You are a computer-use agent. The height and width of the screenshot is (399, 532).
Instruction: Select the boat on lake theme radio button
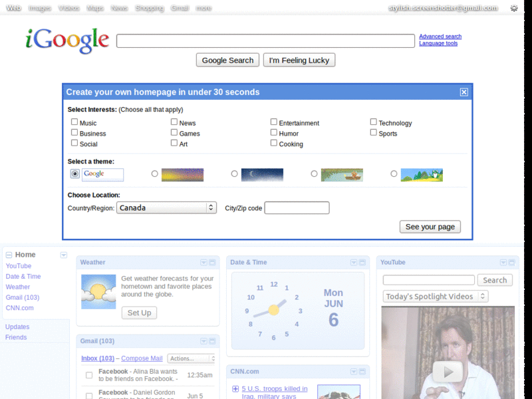pos(314,174)
